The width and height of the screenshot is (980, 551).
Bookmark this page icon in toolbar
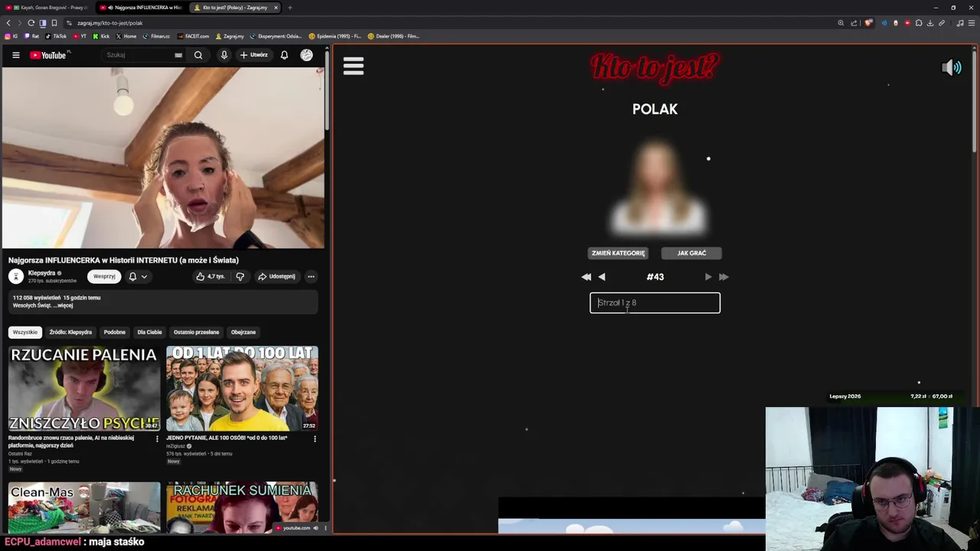pos(54,23)
